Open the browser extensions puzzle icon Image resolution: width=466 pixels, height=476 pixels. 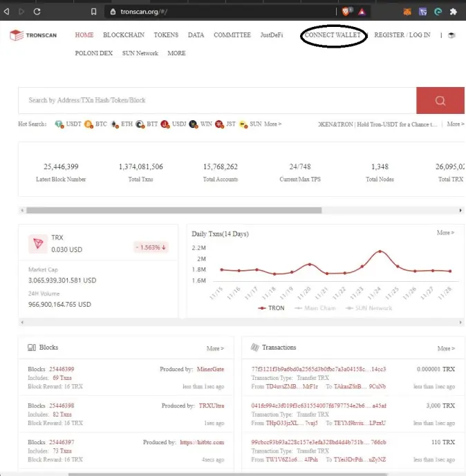pyautogui.click(x=454, y=12)
